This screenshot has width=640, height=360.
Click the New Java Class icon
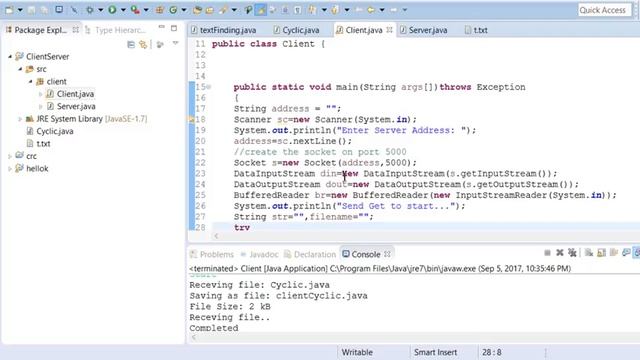click(x=173, y=10)
